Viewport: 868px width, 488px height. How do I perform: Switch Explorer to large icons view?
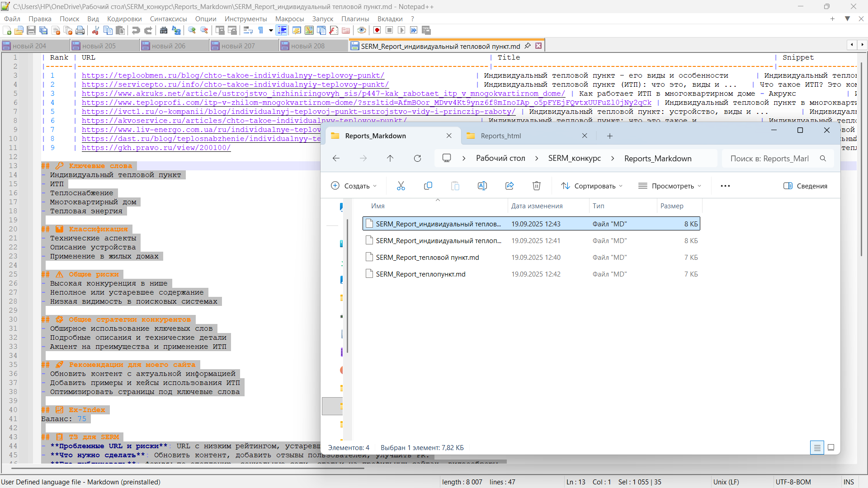point(831,447)
